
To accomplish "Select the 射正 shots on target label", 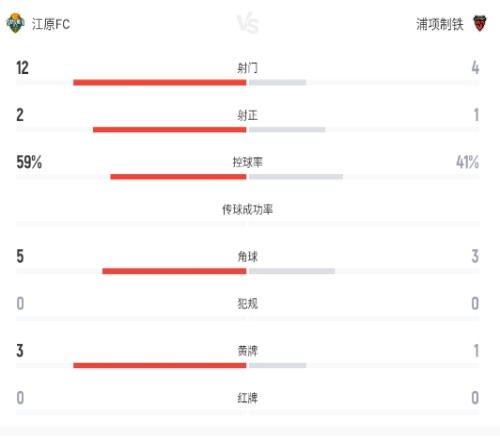I will pos(247,115).
